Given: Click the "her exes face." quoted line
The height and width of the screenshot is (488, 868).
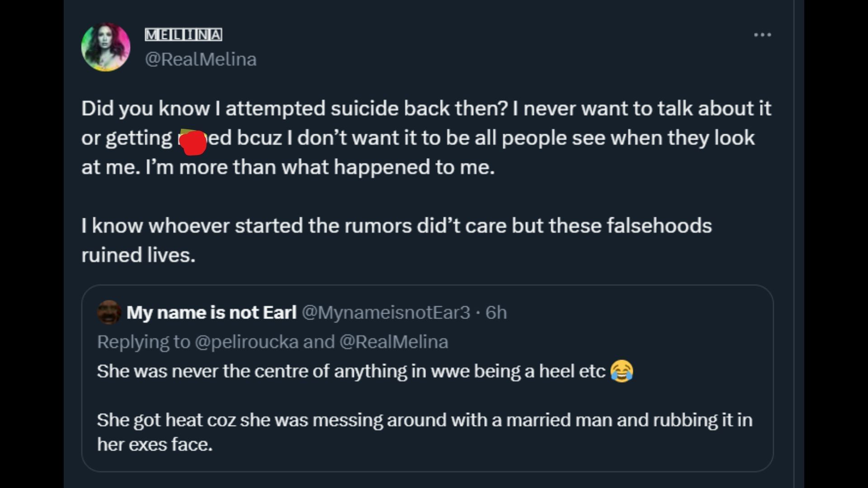Looking at the screenshot, I should [155, 444].
